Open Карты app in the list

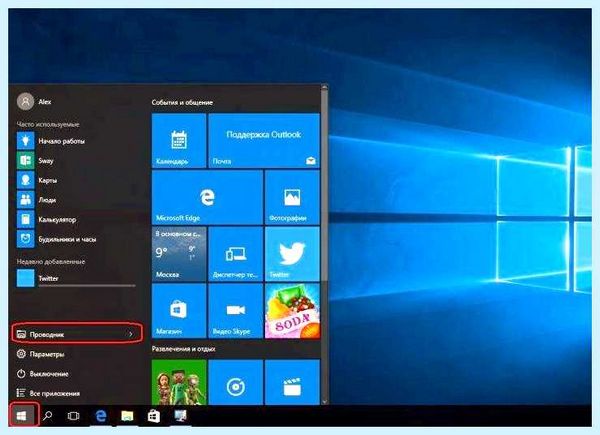point(76,180)
